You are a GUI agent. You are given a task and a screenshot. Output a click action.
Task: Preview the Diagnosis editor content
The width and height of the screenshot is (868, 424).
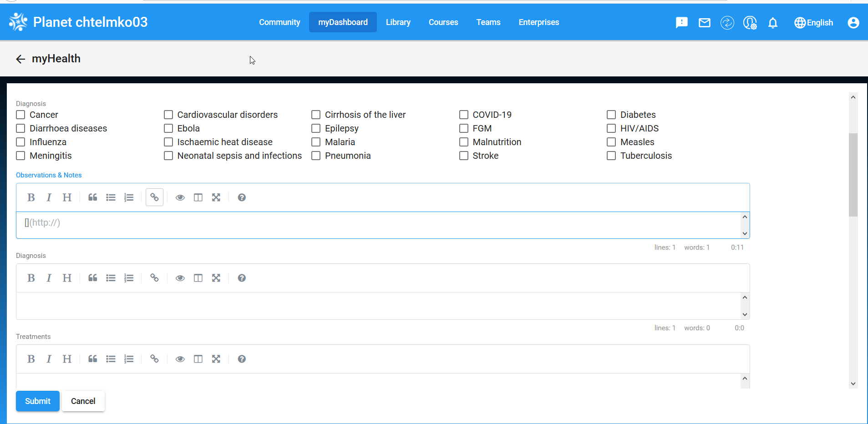point(180,278)
